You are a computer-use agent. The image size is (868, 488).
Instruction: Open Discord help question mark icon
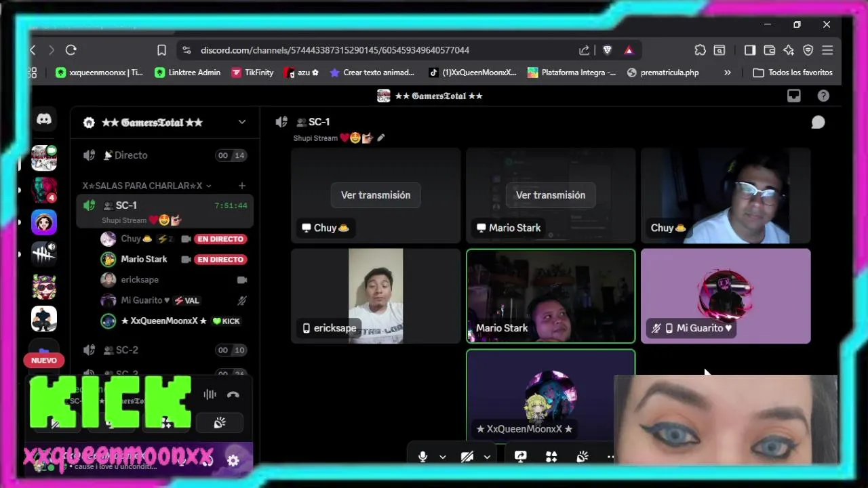pyautogui.click(x=823, y=96)
